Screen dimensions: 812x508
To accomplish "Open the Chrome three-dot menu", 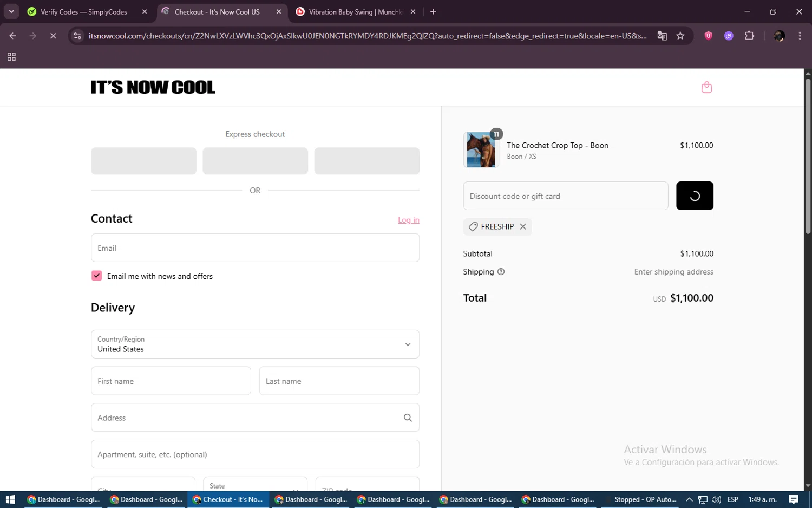I will pos(800,36).
